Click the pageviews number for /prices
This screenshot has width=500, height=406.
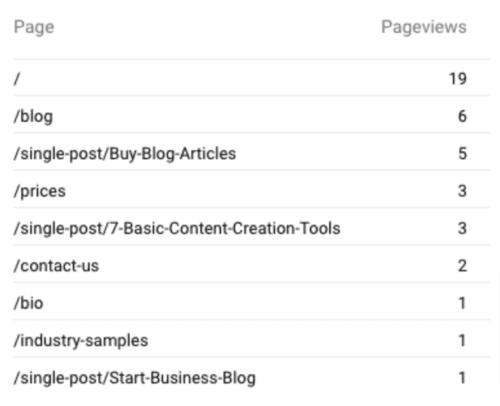(462, 191)
